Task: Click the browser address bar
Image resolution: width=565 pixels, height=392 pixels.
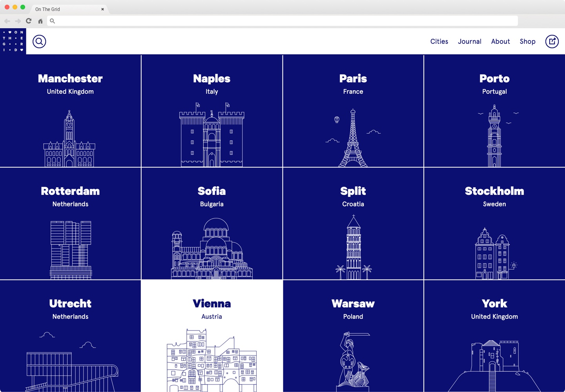Action: pyautogui.click(x=282, y=21)
